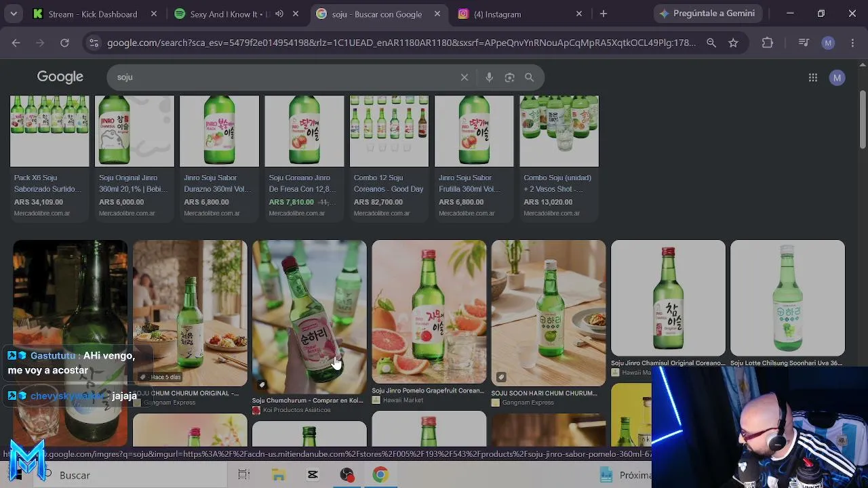
Task: Select the soju - Buscar con Google tab
Action: tap(377, 14)
